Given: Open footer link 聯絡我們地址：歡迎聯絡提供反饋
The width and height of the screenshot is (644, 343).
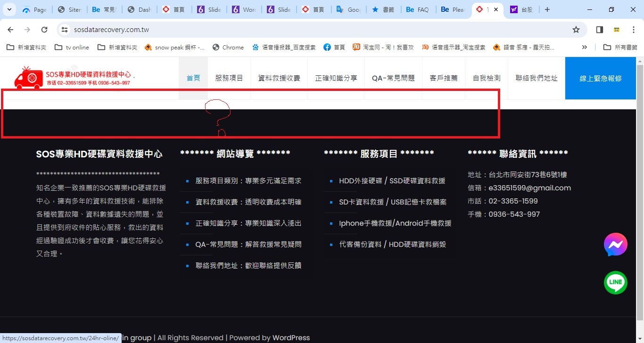Looking at the screenshot, I should pos(248,266).
